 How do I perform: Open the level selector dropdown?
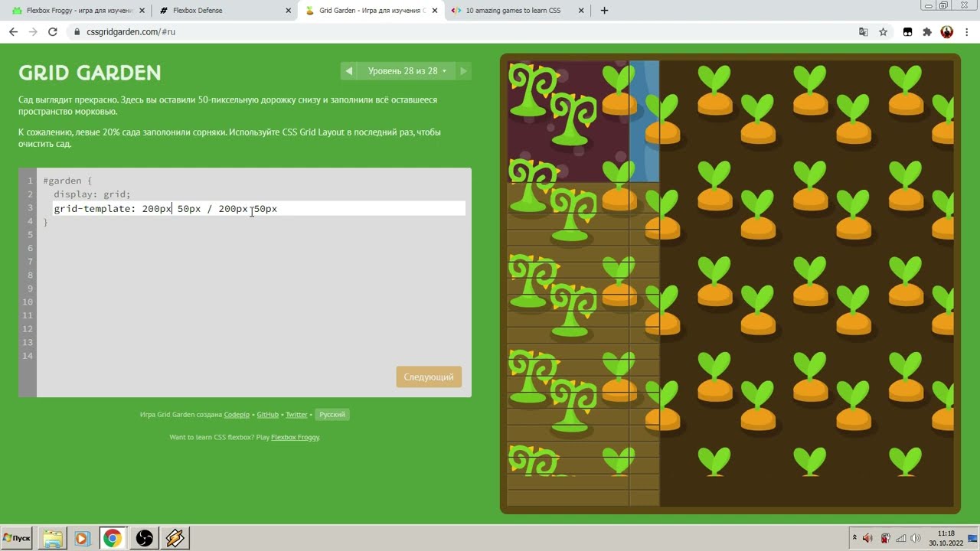point(406,71)
